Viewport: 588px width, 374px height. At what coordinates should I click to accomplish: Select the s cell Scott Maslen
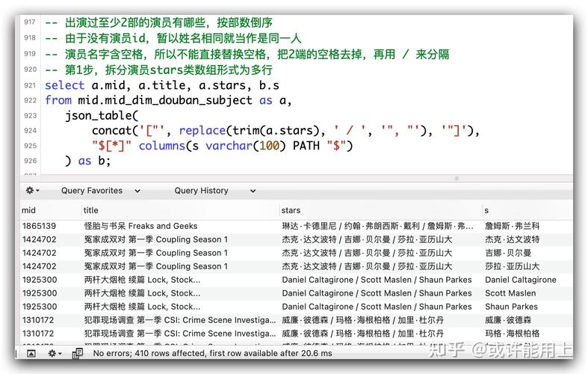510,293
